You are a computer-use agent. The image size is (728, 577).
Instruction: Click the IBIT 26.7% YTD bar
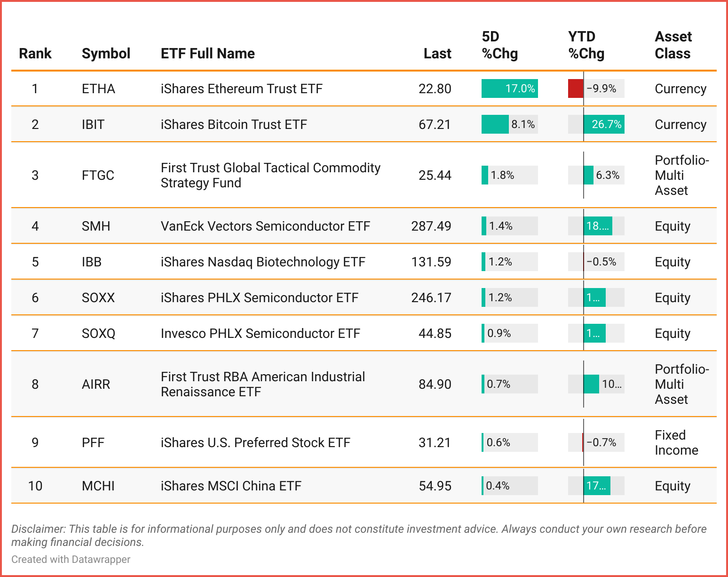(x=604, y=124)
